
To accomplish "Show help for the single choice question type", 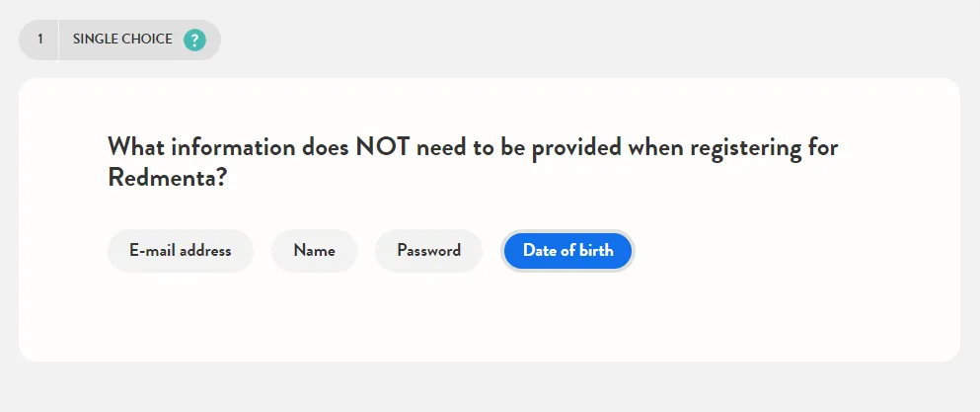I will (x=194, y=41).
